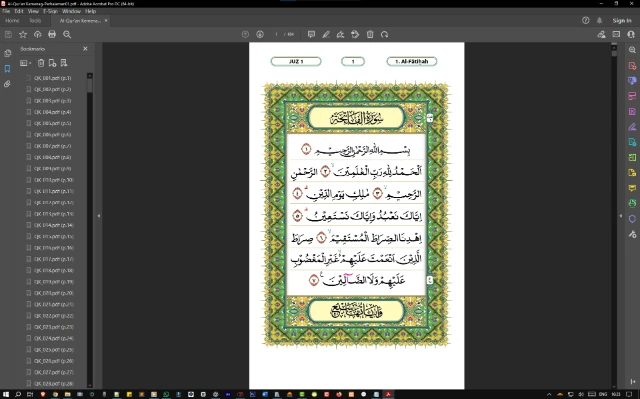Rotate the page clockwise icon
The image size is (640, 399).
tap(384, 35)
